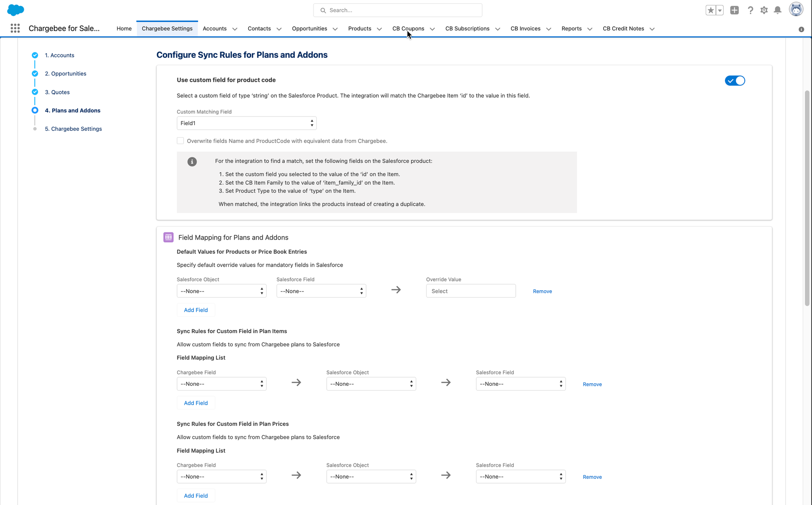Click the Global Actions plus icon

coord(734,10)
